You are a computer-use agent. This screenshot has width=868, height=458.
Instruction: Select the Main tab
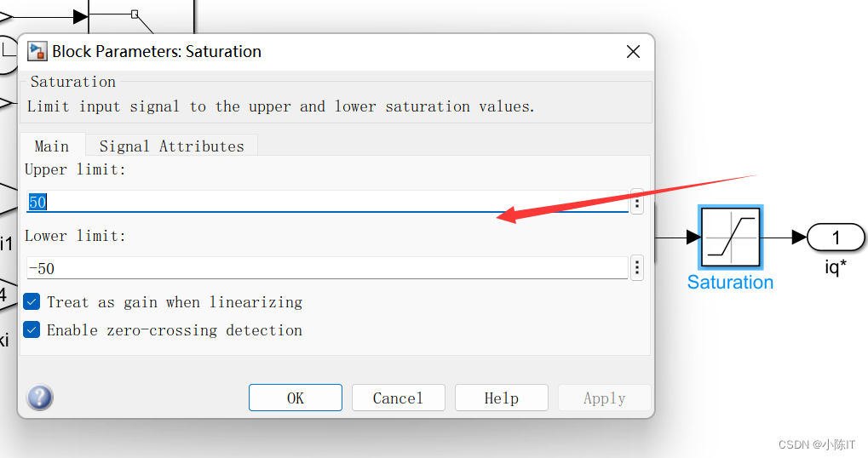[x=52, y=146]
